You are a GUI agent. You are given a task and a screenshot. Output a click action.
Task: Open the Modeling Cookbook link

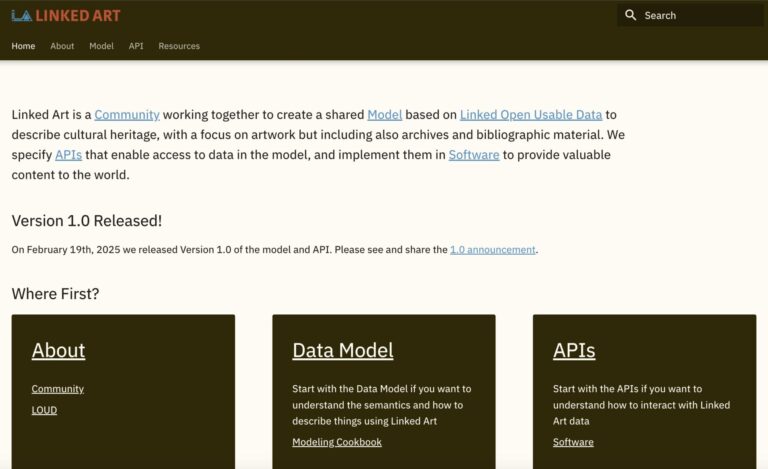[337, 442]
